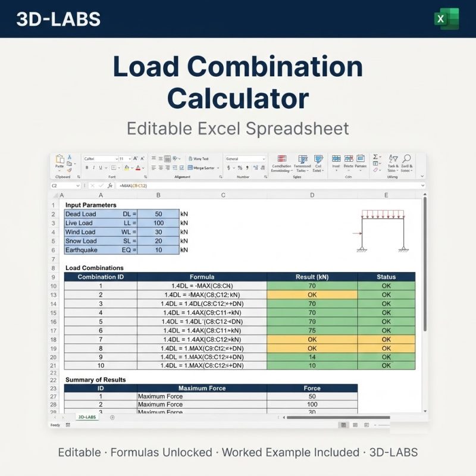Open the Conditional Formatting menu
This screenshot has height=476, width=476.
(281, 164)
